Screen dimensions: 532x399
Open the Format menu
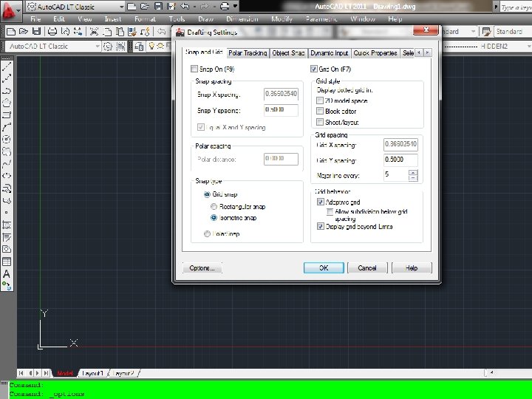point(145,19)
